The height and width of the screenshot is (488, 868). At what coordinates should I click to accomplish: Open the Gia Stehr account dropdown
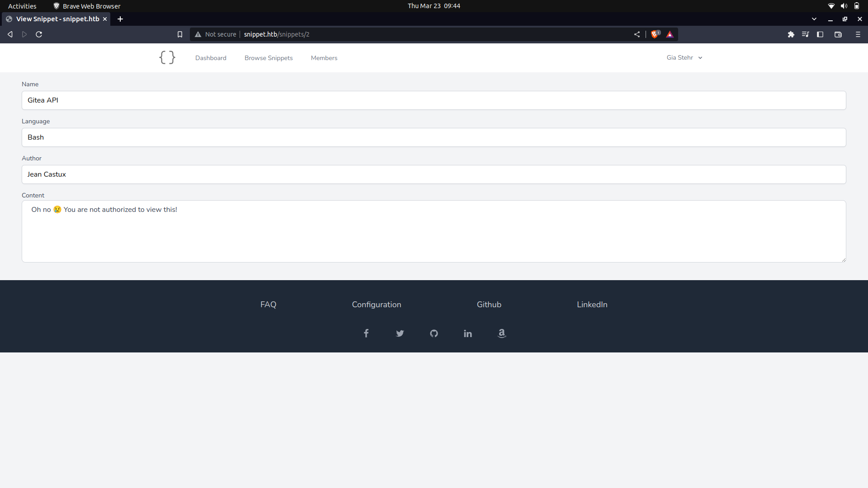point(684,57)
